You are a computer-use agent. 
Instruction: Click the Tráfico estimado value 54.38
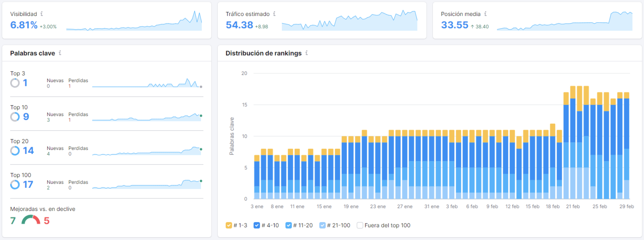(x=239, y=25)
